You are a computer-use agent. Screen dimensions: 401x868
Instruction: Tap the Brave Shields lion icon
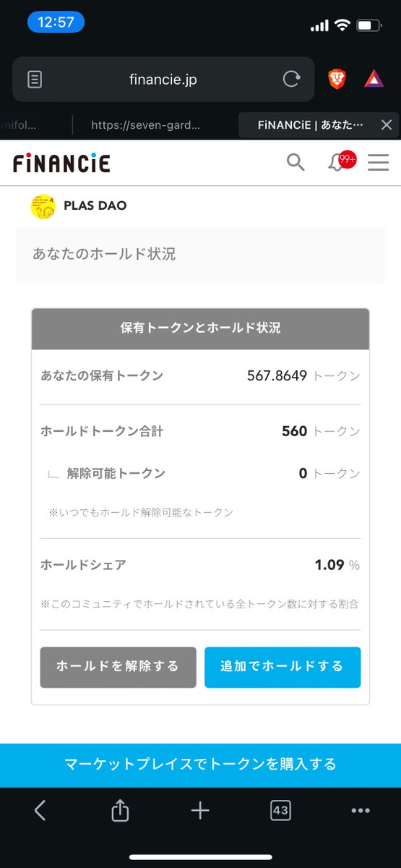[x=337, y=79]
